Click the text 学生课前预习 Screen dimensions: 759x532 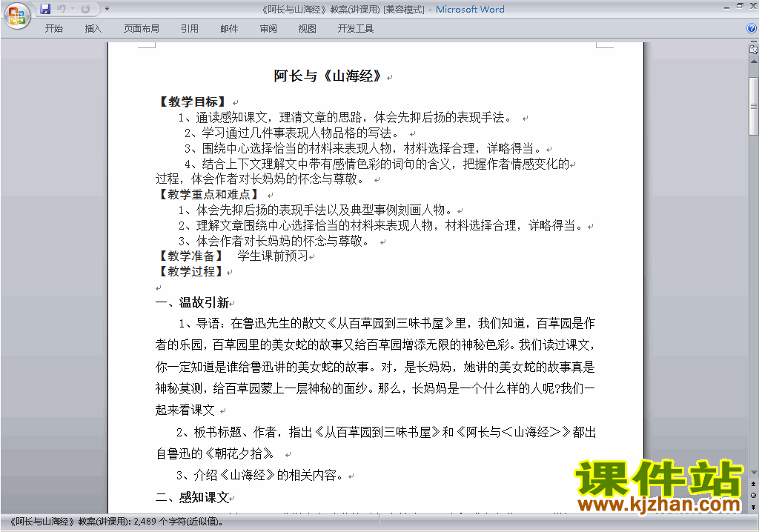coord(273,256)
